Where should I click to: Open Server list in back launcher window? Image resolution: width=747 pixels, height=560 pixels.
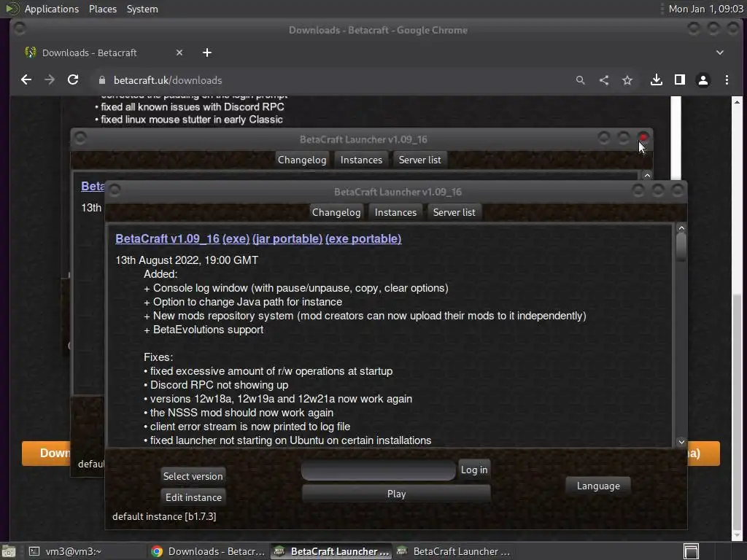click(x=419, y=160)
